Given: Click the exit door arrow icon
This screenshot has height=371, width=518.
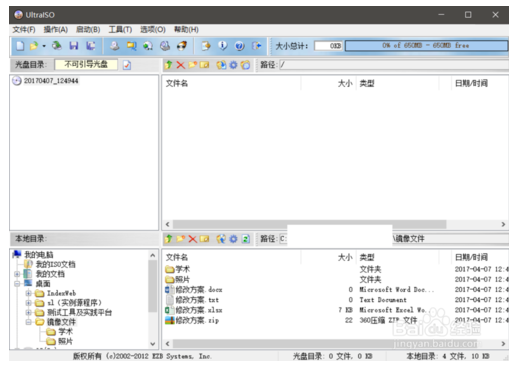Looking at the screenshot, I should (256, 46).
